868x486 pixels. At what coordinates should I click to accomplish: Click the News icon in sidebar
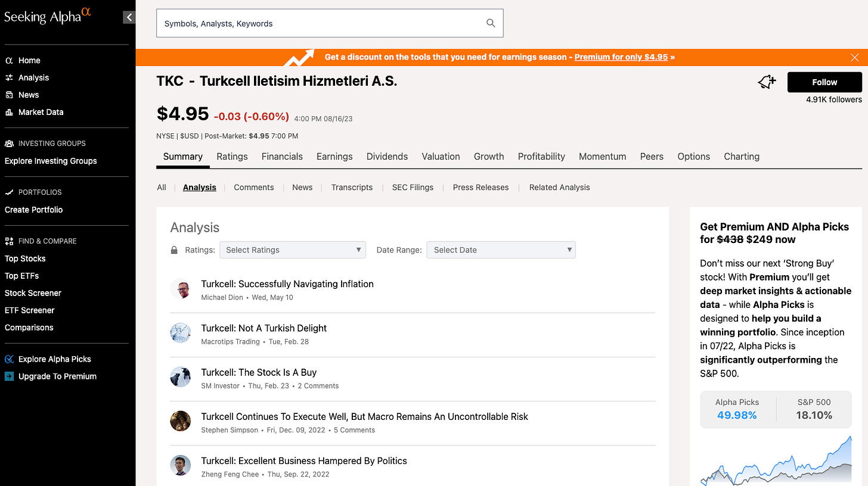click(x=9, y=95)
